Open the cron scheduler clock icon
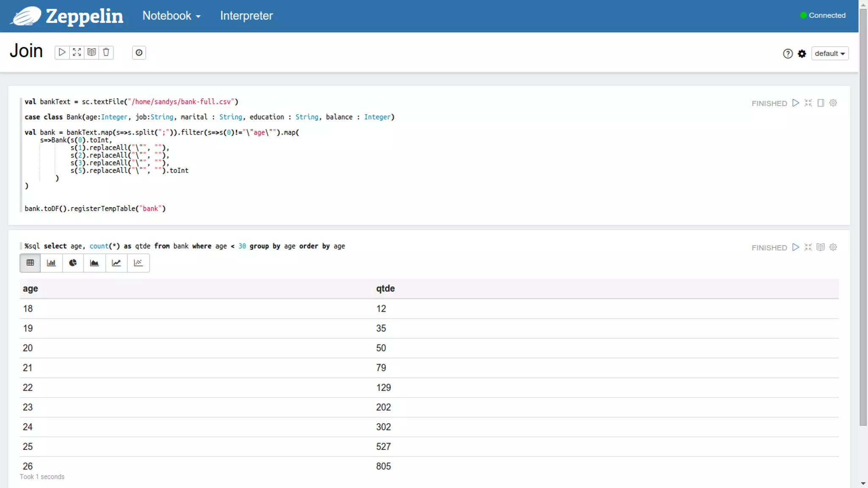Image resolution: width=868 pixels, height=488 pixels. pos(139,53)
